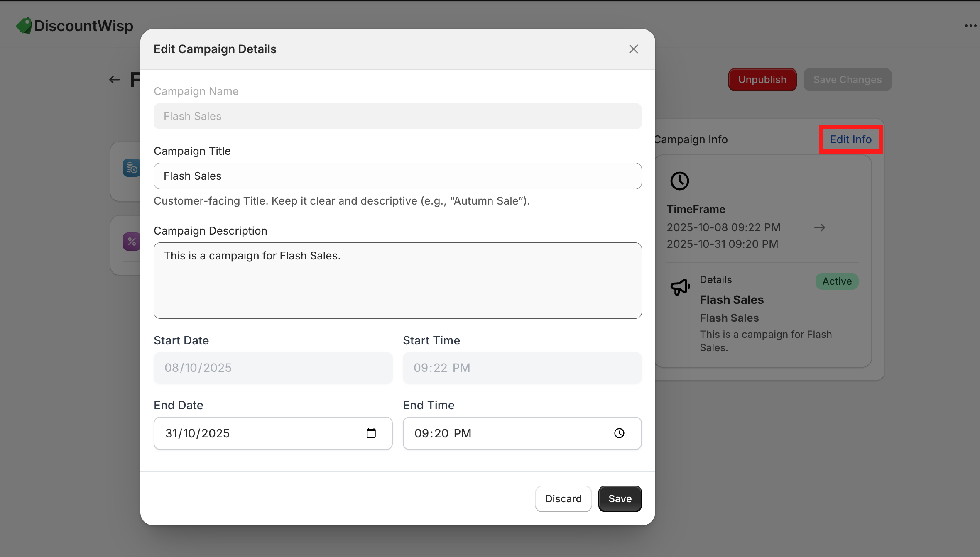Screen dimensions: 980x557
Task: Open the three-dots more options menu
Action: click(x=970, y=26)
